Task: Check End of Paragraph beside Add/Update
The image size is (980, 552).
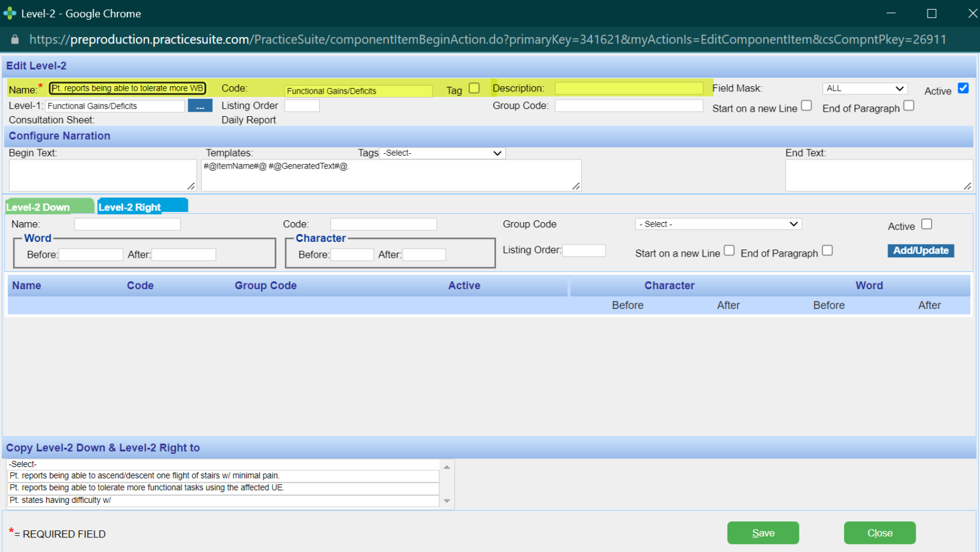Action: tap(828, 250)
